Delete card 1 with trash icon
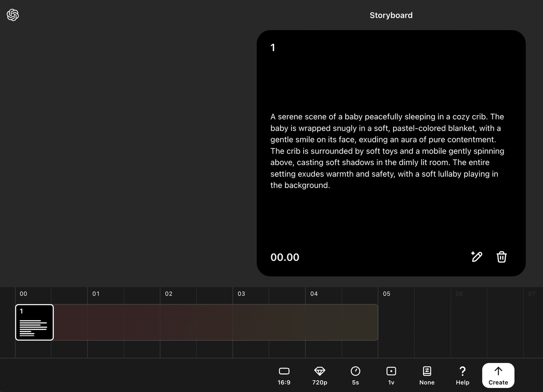Image resolution: width=543 pixels, height=392 pixels. pos(502,257)
